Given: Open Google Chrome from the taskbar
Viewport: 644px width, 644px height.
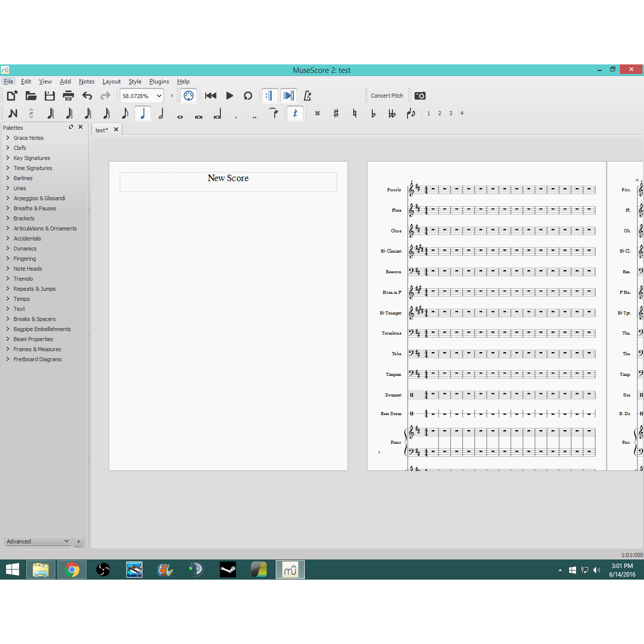Looking at the screenshot, I should tap(71, 570).
